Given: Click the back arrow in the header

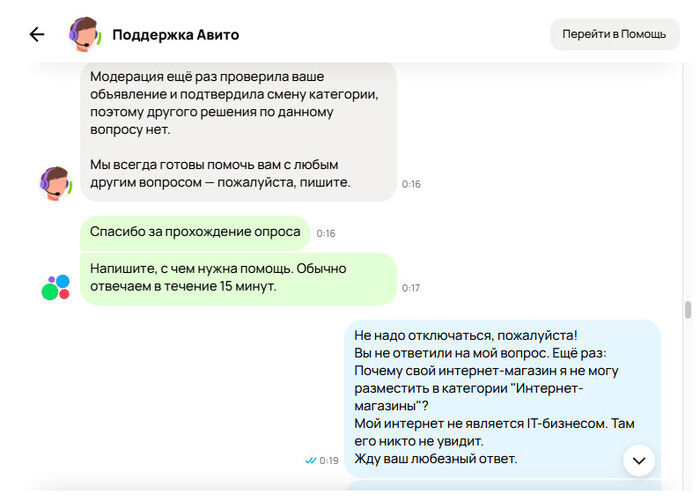Looking at the screenshot, I should tap(37, 34).
